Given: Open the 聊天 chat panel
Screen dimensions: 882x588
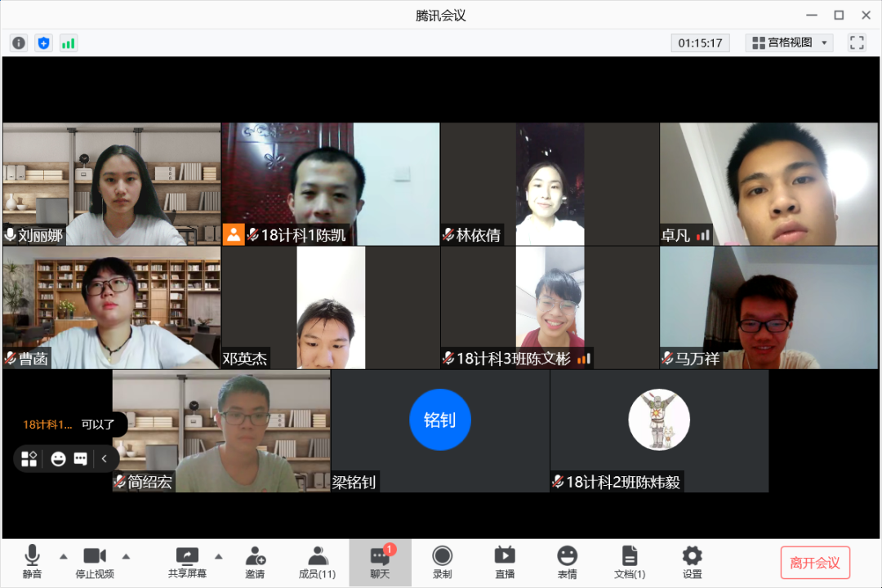Looking at the screenshot, I should (381, 562).
